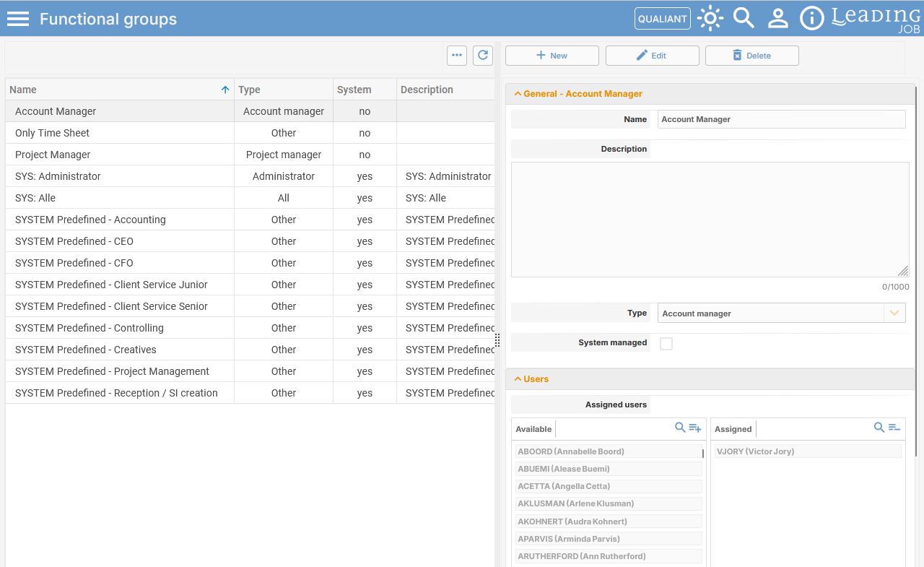Select the SYS: Administrator row
924x567 pixels.
[x=250, y=176]
